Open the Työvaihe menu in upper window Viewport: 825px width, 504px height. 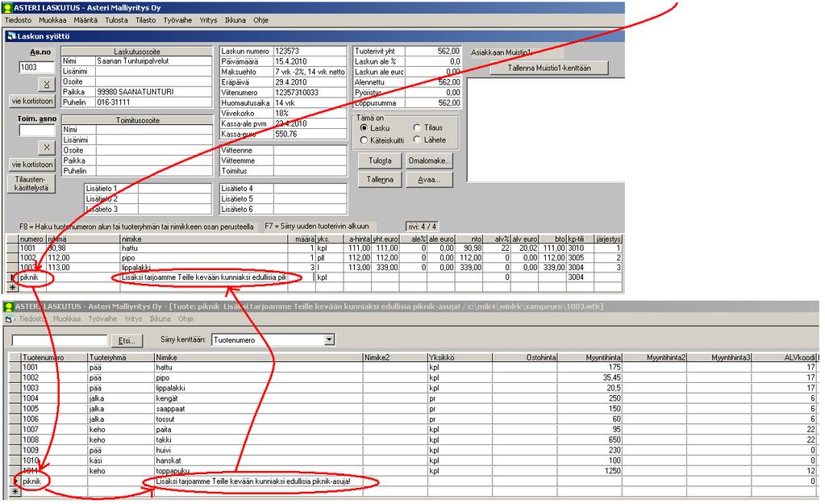(x=177, y=20)
